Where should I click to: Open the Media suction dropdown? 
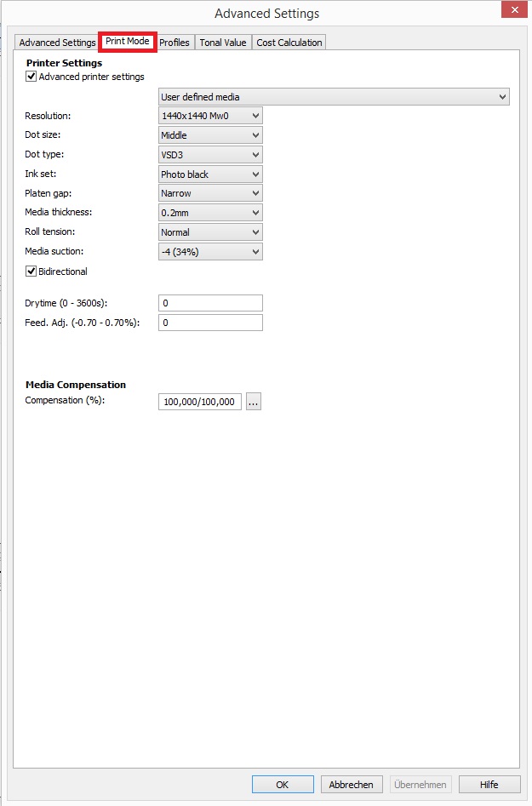pos(210,252)
